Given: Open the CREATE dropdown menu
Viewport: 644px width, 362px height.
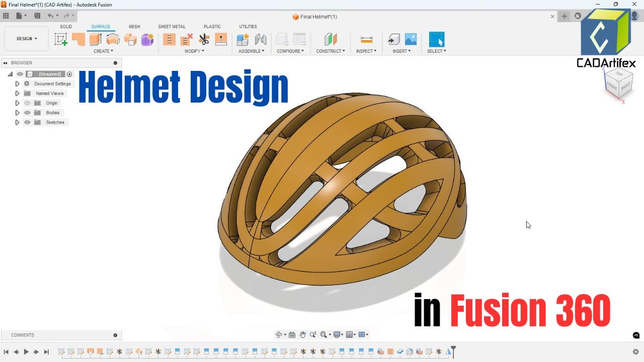Looking at the screenshot, I should (103, 51).
